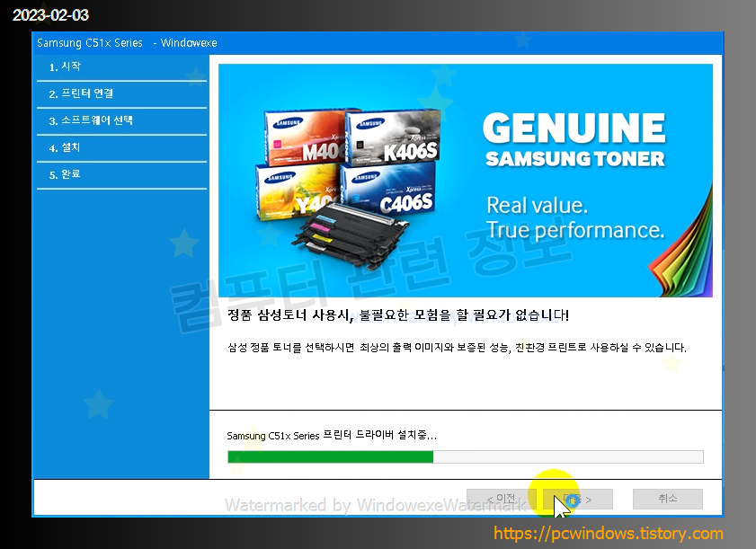Click the 다음 > (Next) button
This screenshot has width=756, height=549.
click(578, 499)
